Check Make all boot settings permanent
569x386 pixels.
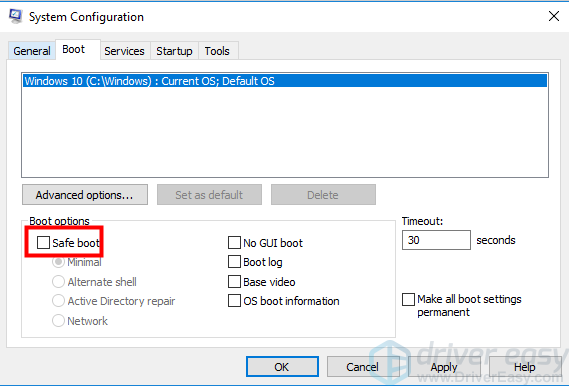point(409,300)
